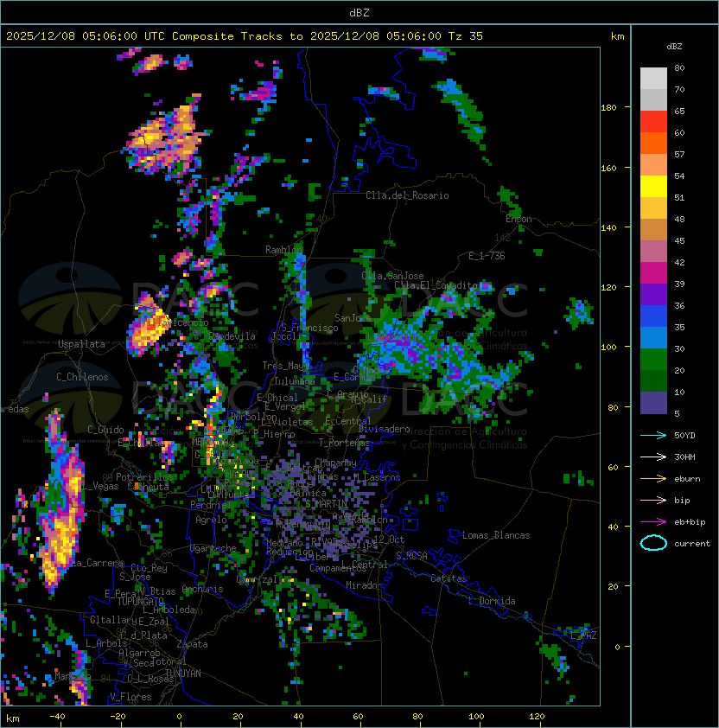719x728 pixels.
Task: Click the magenta eb+bip arrow in legend
Action: (x=653, y=522)
